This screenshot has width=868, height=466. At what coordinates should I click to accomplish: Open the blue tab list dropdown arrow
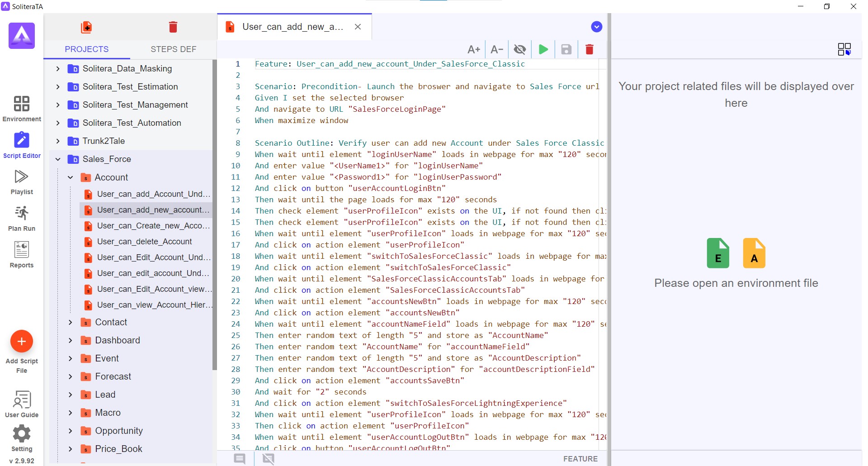[597, 27]
